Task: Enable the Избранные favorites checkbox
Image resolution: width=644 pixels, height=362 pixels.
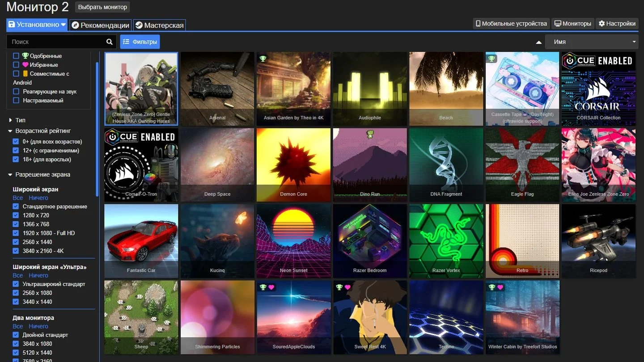Action: coord(16,65)
